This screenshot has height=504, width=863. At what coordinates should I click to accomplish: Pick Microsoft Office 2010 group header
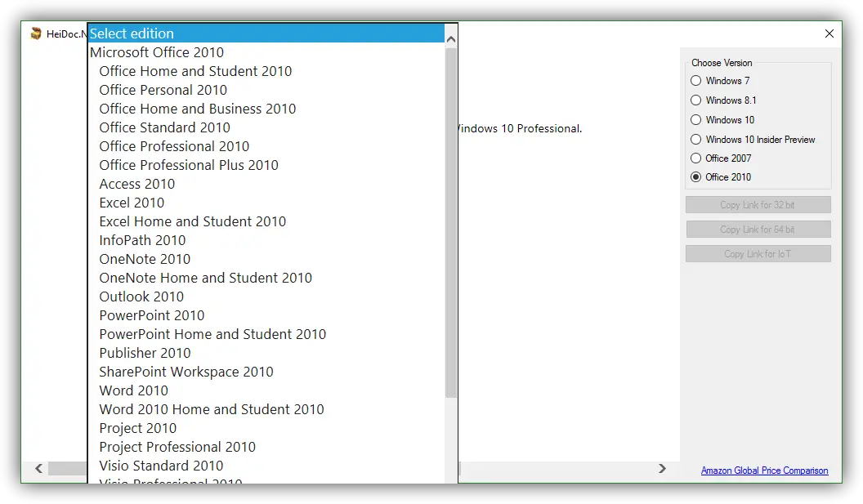(266, 52)
